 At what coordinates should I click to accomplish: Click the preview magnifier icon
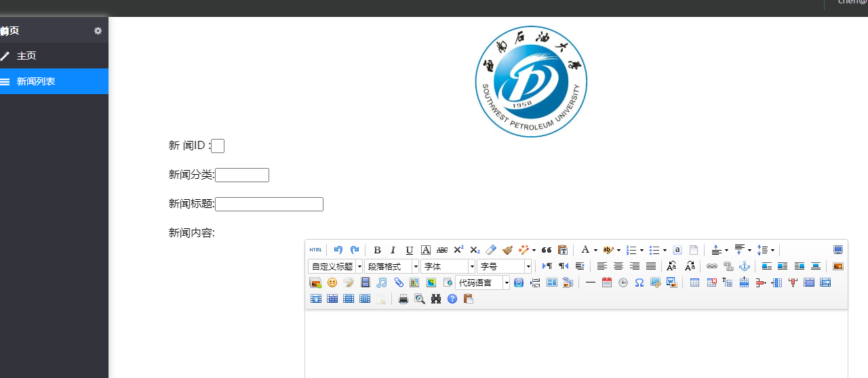420,299
